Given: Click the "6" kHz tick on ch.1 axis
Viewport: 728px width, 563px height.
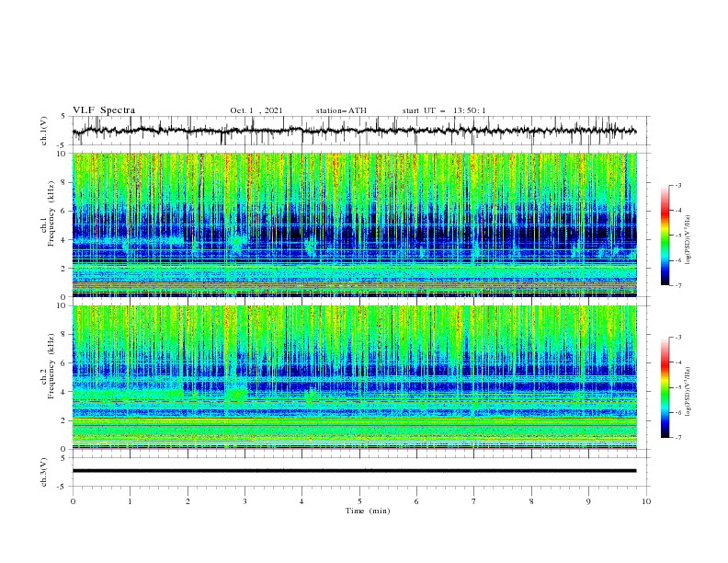Looking at the screenshot, I should coord(63,211).
